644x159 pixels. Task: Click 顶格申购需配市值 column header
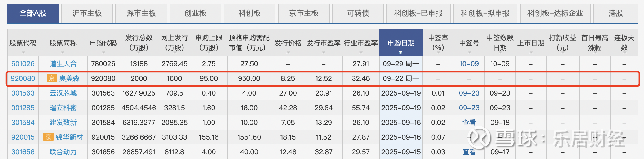pos(249,43)
